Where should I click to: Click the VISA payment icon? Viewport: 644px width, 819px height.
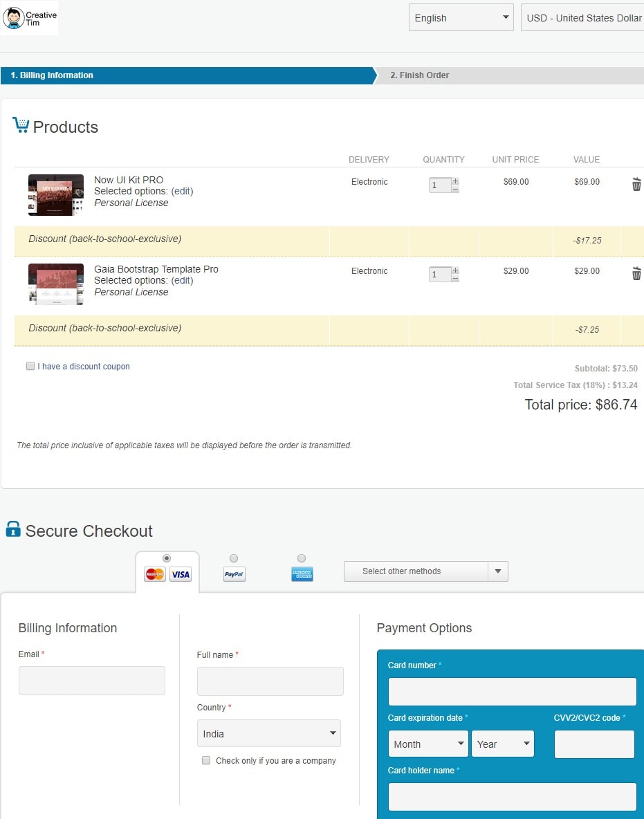181,575
